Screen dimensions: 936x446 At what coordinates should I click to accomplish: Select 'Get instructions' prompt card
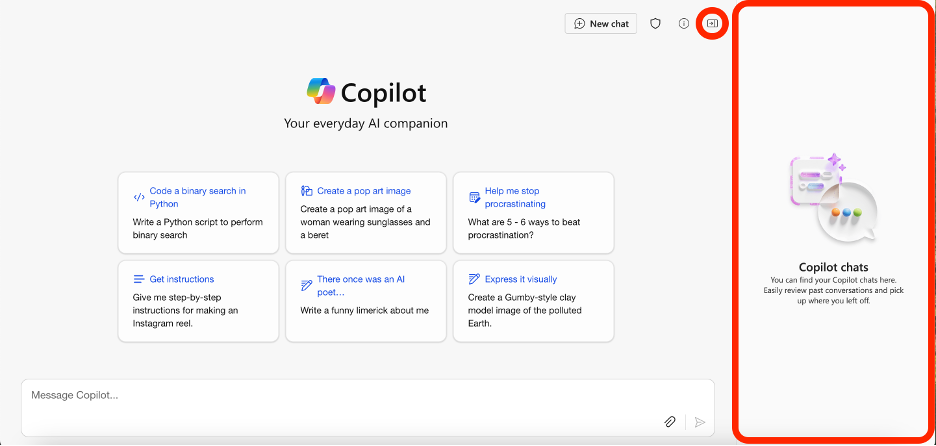[198, 301]
